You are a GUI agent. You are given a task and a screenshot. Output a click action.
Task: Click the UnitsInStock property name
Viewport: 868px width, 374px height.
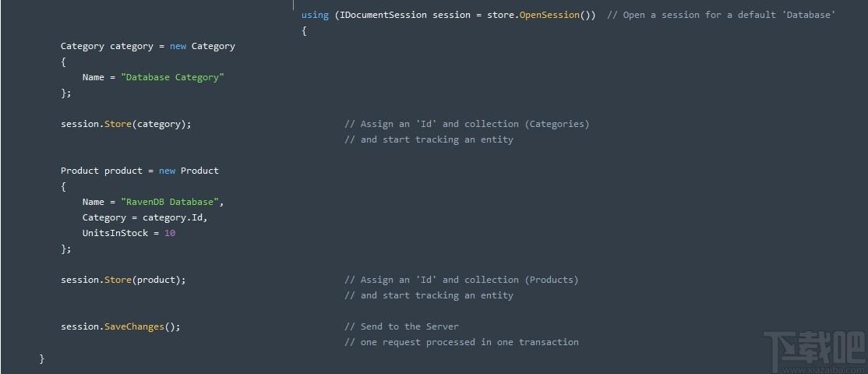click(x=115, y=233)
